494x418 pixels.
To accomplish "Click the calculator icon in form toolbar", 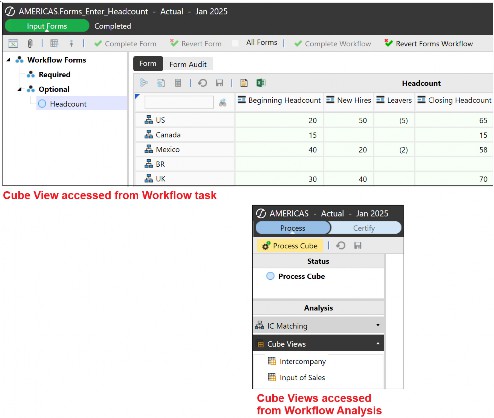I will point(178,83).
